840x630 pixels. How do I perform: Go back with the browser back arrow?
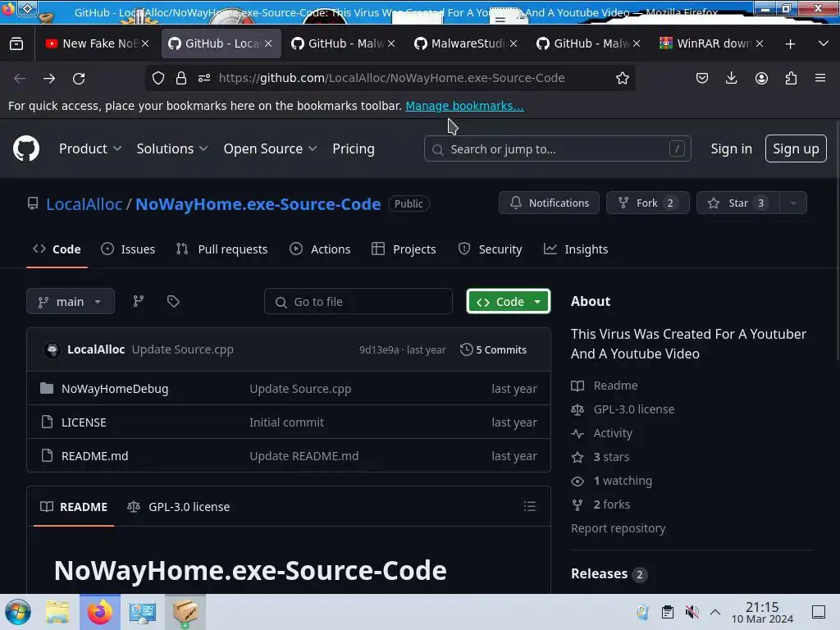(20, 78)
